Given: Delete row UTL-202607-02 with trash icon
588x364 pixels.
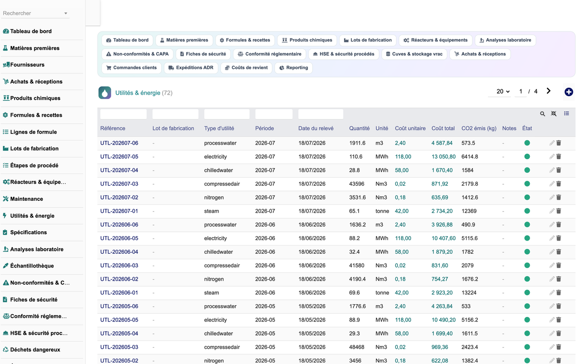Looking at the screenshot, I should coord(559,197).
